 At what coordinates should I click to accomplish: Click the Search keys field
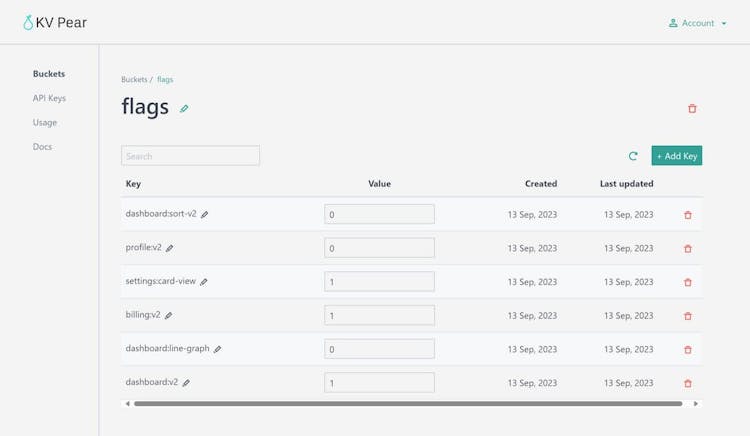click(190, 156)
